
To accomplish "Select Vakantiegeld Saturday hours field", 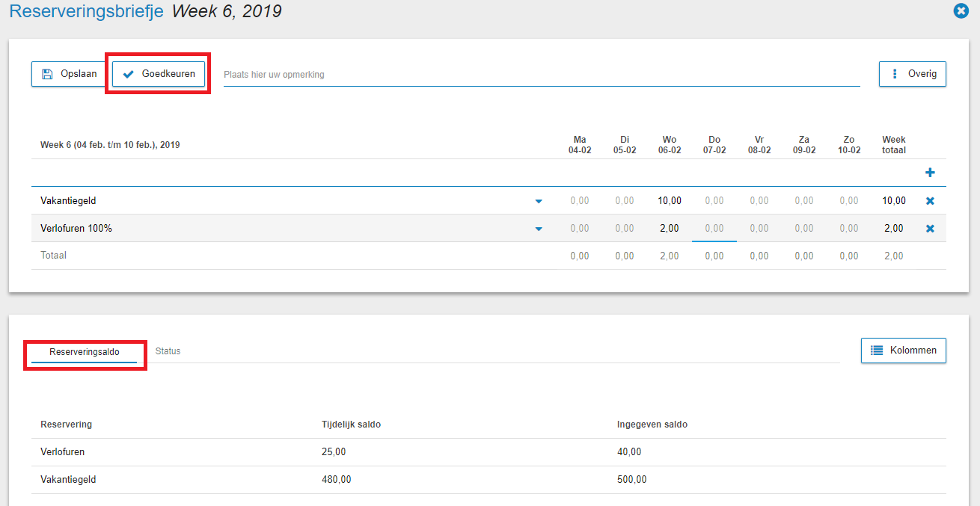I will click(x=804, y=201).
